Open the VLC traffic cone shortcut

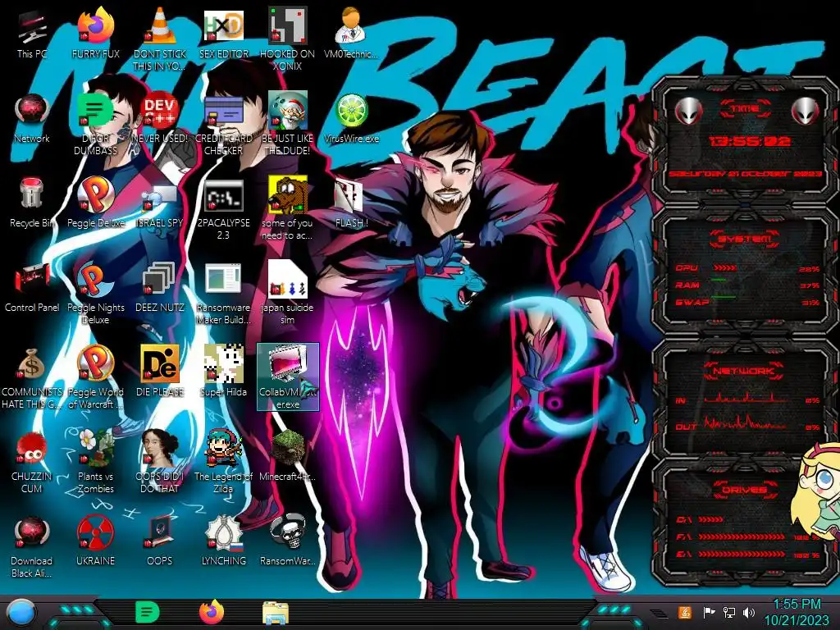pos(160,39)
